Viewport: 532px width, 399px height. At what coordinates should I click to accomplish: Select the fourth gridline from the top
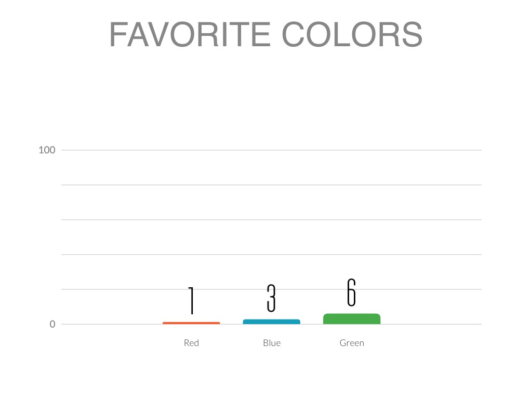pos(270,255)
